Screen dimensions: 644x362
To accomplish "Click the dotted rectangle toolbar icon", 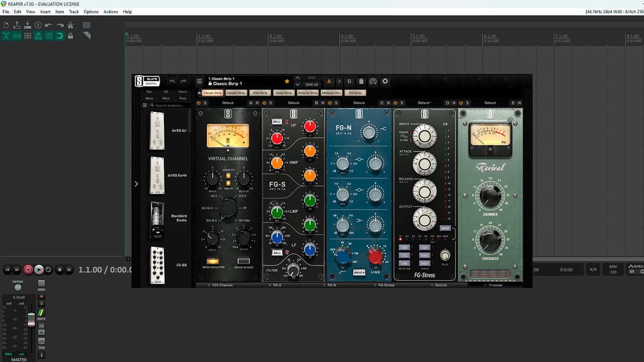I will point(87,25).
